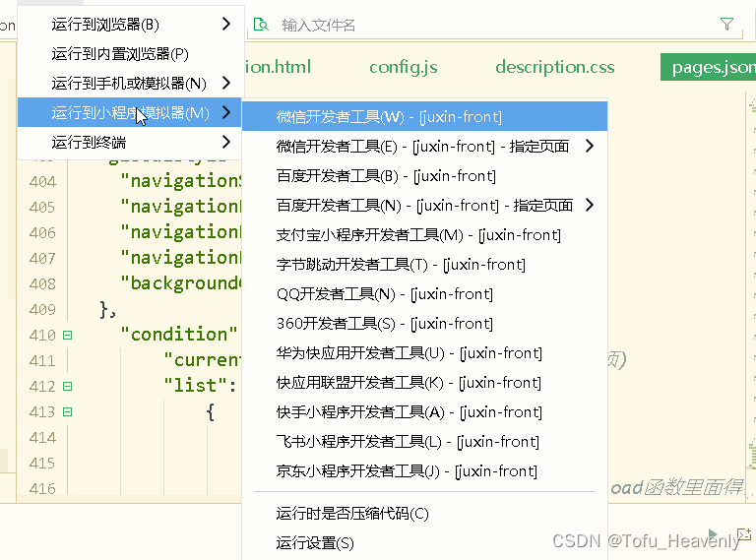Viewport: 756px width, 560px height.
Task: Run in 百度开发者工具(B) juxin-front
Action: (x=424, y=176)
